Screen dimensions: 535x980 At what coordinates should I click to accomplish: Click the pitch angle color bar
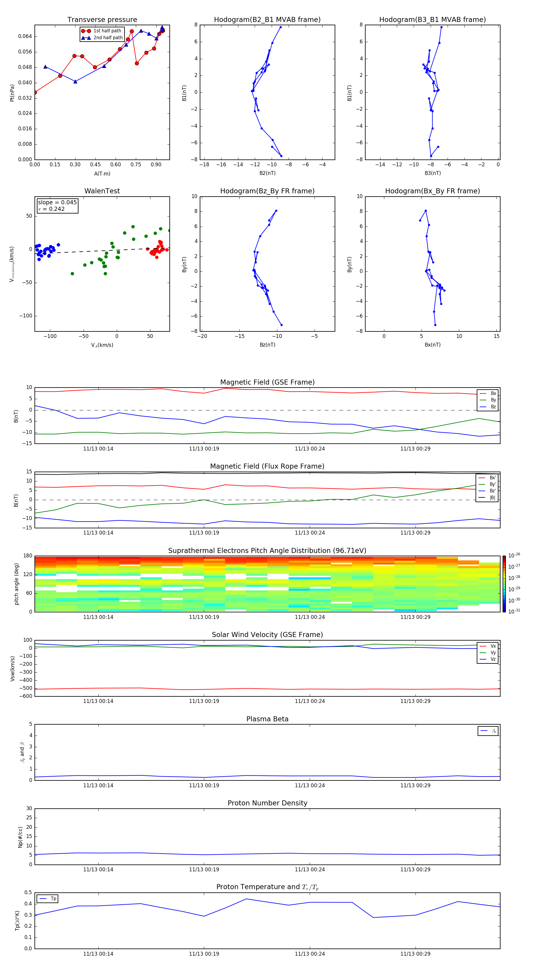pos(504,584)
